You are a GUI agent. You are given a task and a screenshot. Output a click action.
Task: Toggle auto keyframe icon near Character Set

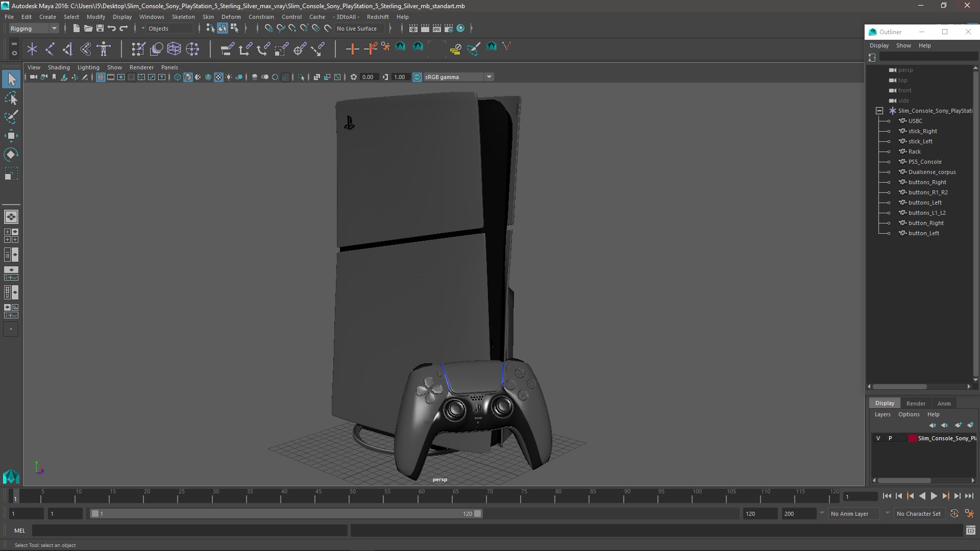coord(954,514)
